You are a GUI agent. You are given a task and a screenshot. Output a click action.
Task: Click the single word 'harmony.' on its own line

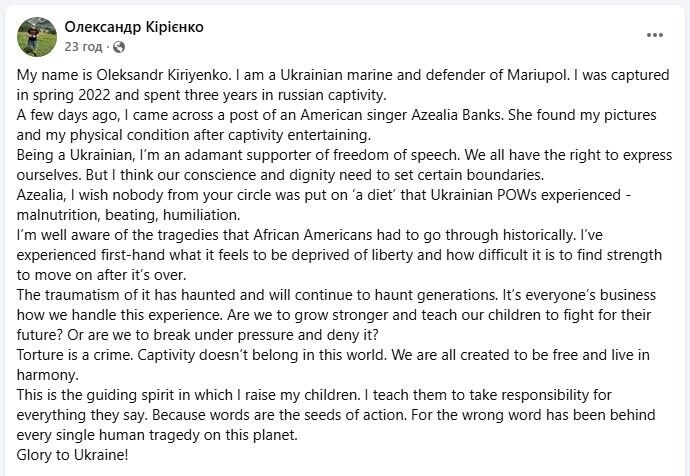[x=48, y=375]
